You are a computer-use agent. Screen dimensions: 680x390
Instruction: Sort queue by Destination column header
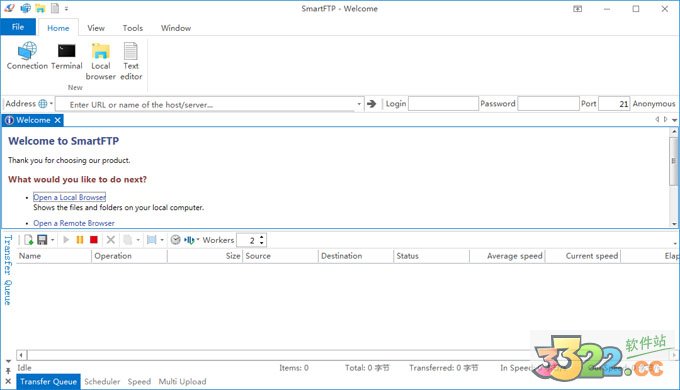tap(356, 256)
